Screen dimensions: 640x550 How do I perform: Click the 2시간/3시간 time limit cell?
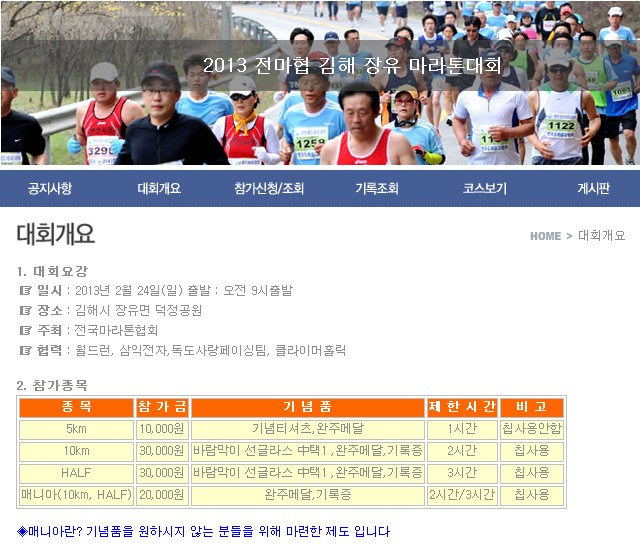click(462, 495)
